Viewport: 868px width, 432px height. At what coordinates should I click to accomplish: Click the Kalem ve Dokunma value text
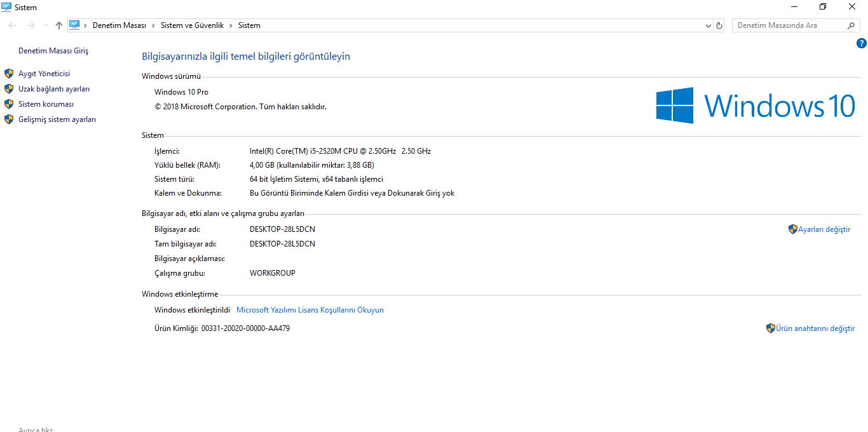point(352,193)
